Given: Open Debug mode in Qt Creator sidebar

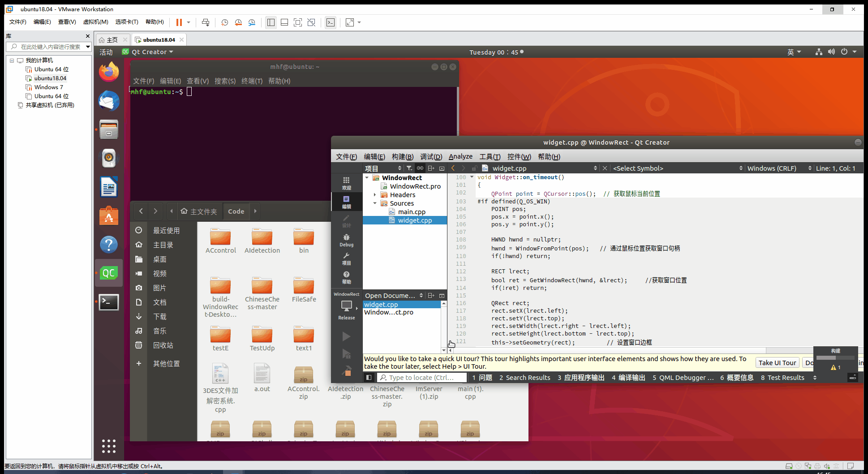Looking at the screenshot, I should point(346,240).
